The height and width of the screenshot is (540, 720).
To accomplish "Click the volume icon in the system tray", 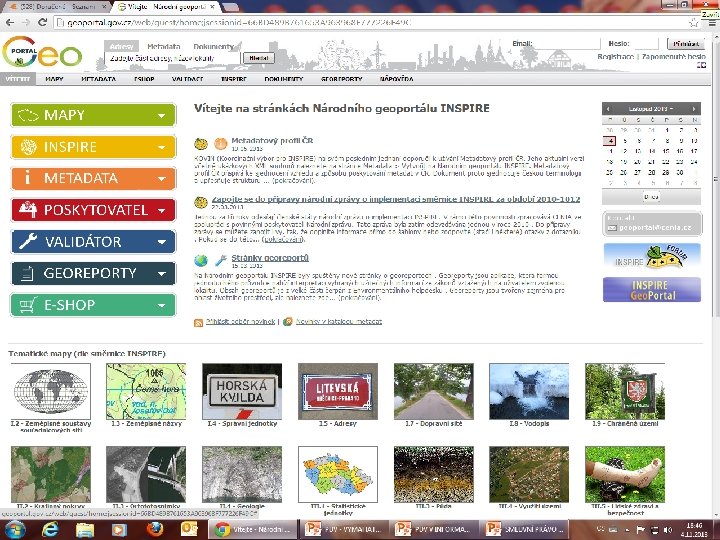I will 668,529.
